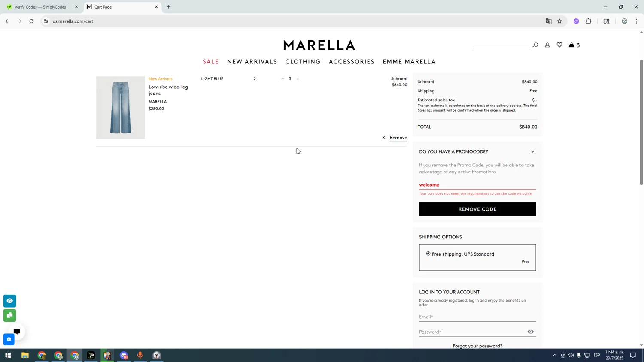Viewport: 644px width, 362px height.
Task: Open the CLOTHING menu
Action: tap(303, 62)
